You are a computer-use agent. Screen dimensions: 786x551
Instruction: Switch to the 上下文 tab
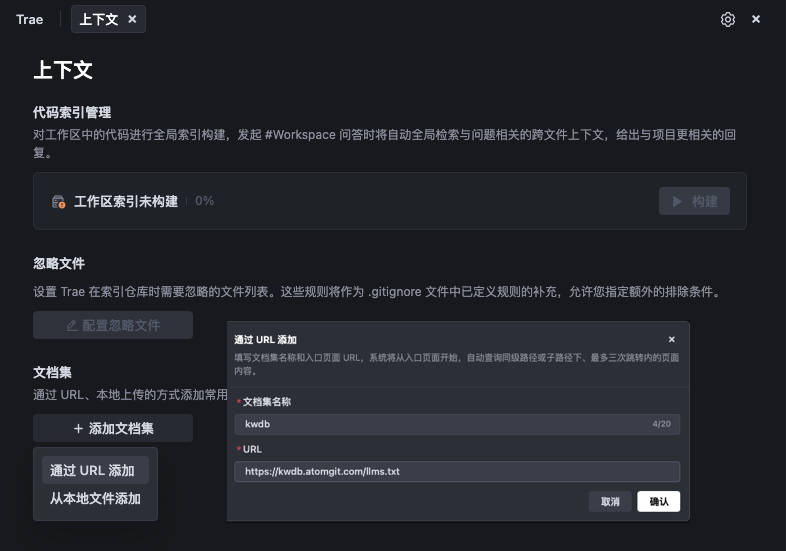[x=98, y=19]
